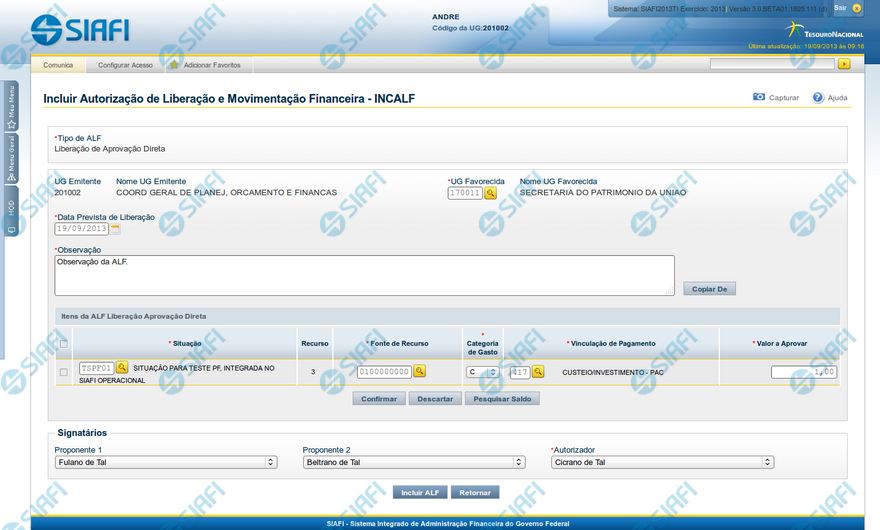The image size is (880, 530).
Task: Click the Capturar camera icon
Action: click(x=759, y=98)
